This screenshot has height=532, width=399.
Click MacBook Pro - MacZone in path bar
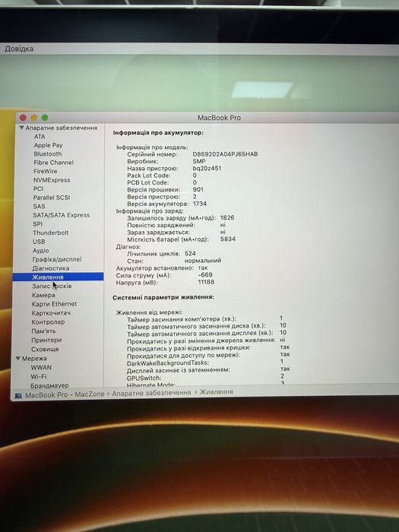(65, 395)
